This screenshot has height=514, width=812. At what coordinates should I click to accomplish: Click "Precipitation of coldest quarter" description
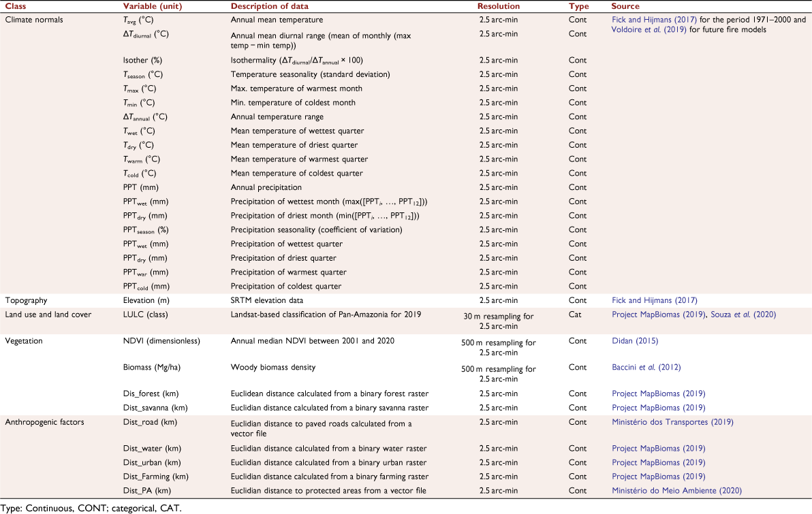coord(286,286)
